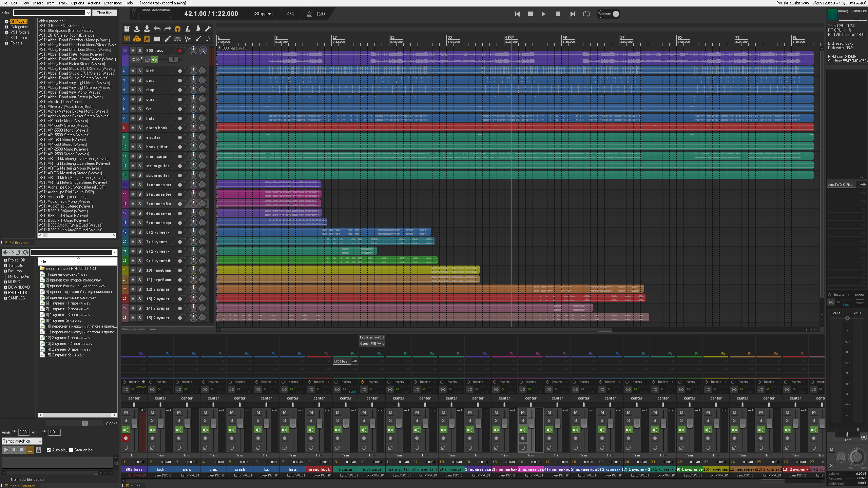Viewport: 868px width, 488px height.
Task: Open the Track menu
Action: 63,3
